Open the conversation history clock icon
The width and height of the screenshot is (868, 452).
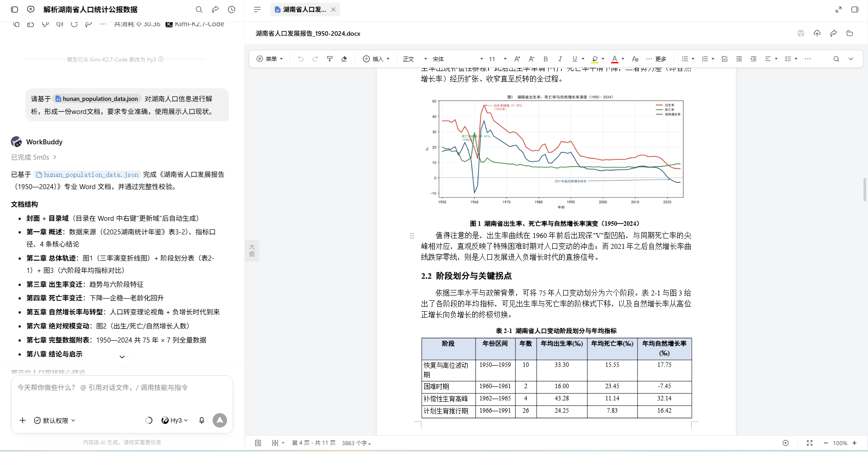pyautogui.click(x=232, y=10)
